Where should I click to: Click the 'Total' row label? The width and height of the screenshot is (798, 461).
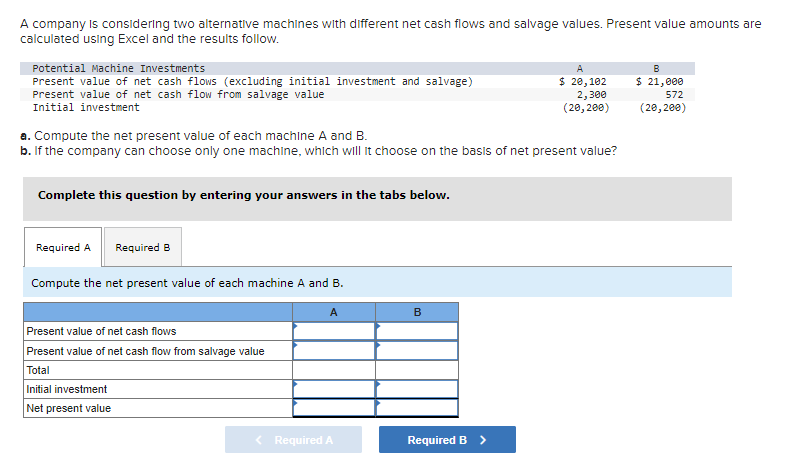(38, 370)
